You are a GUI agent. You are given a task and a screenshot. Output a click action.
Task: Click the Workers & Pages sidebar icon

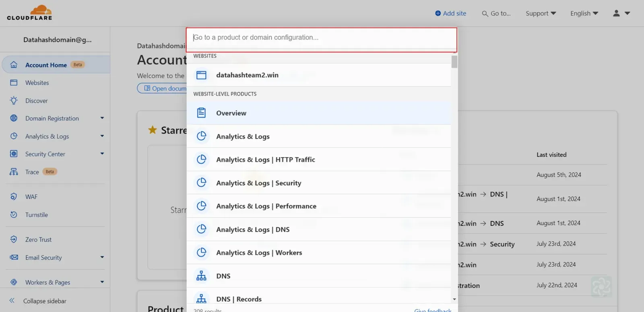click(x=14, y=282)
